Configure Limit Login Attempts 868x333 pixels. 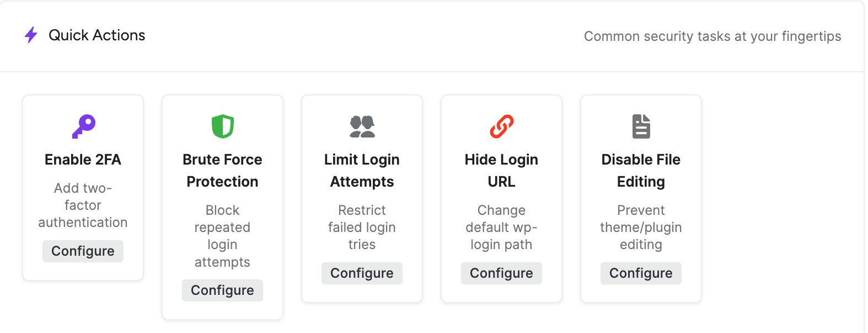(362, 273)
